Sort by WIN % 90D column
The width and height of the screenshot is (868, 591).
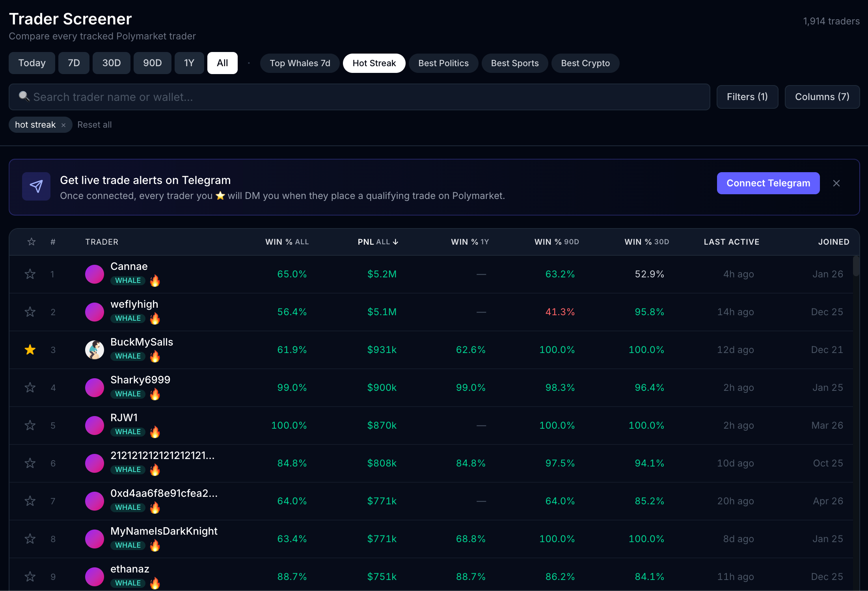(557, 242)
